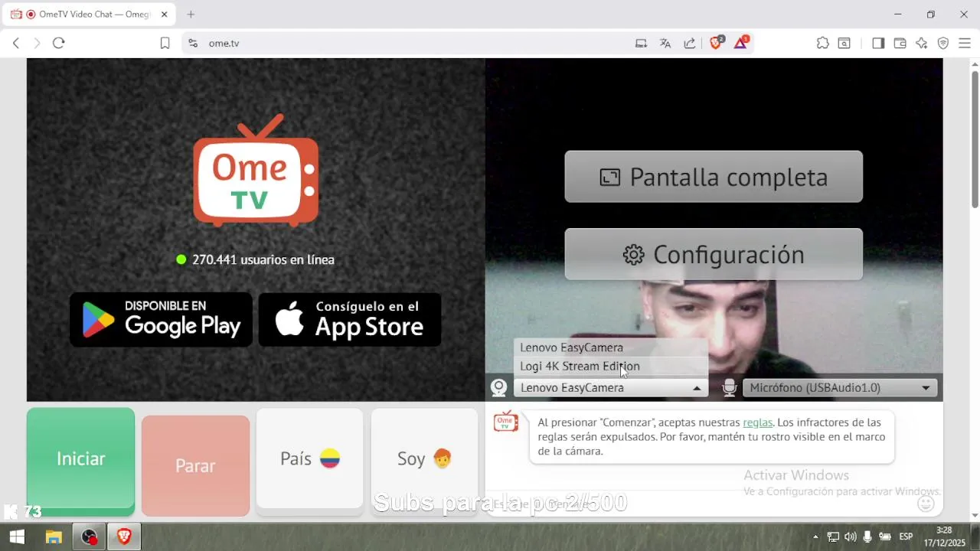Open File Explorer from taskbar

(54, 537)
